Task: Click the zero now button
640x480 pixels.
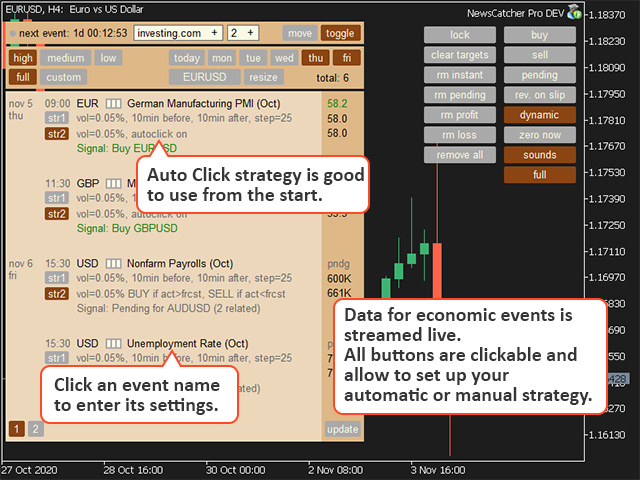Action: (540, 135)
